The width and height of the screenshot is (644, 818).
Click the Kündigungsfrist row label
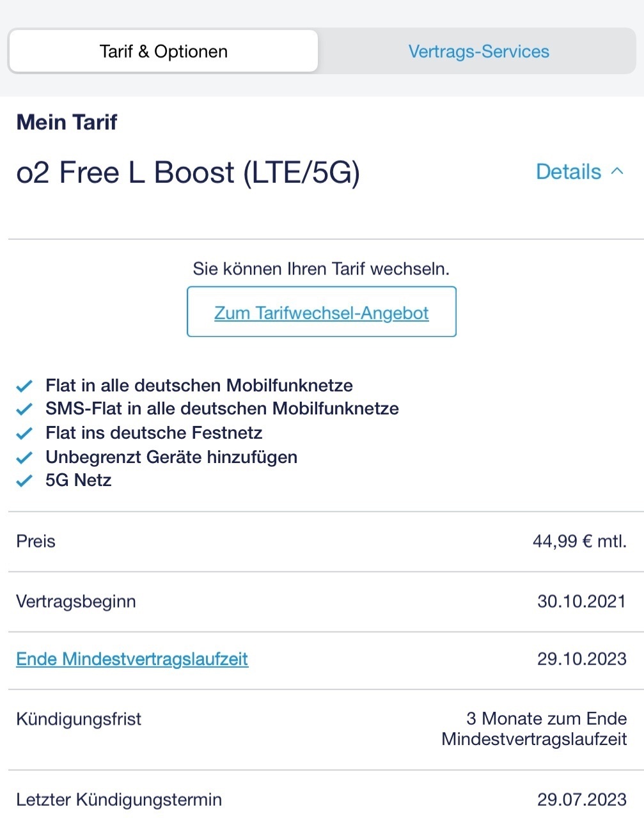point(79,719)
